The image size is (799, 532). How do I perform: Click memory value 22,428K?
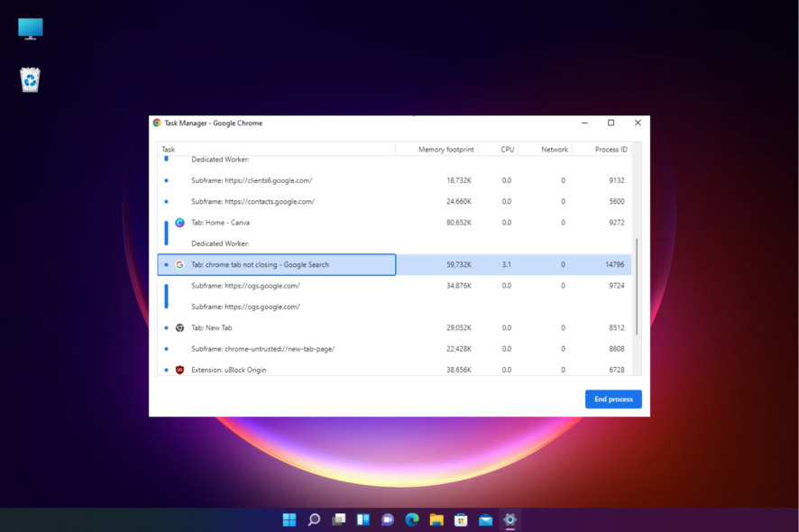(459, 349)
